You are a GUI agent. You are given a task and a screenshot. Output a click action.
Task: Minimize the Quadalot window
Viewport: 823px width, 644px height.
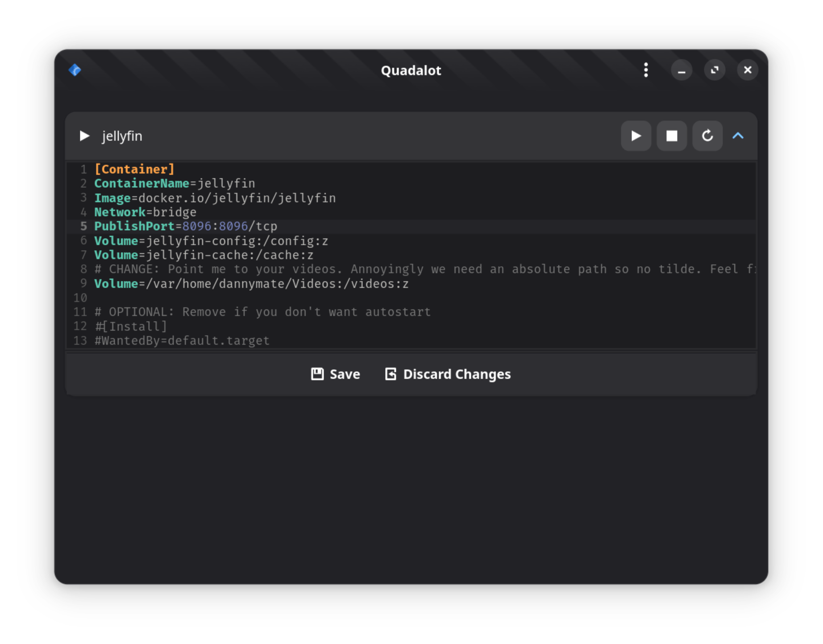pos(682,70)
